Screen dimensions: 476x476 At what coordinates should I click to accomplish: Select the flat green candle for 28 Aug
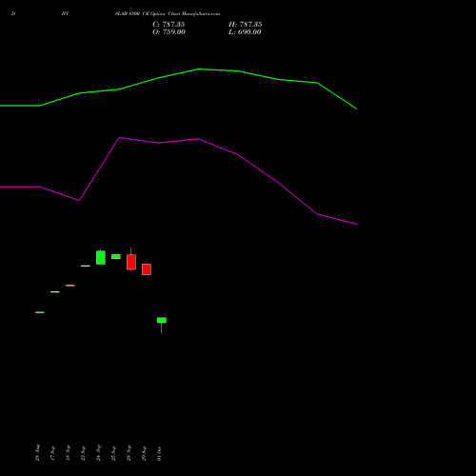click(x=40, y=312)
